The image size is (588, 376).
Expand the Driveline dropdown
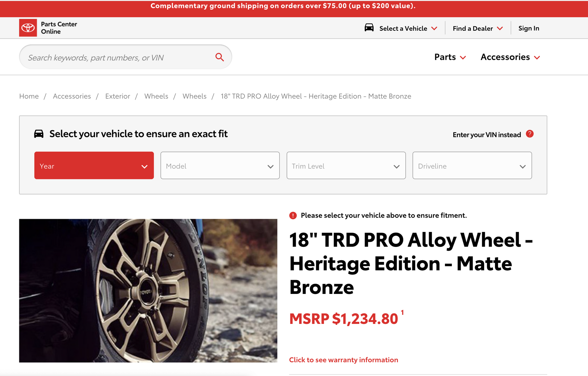(x=472, y=165)
